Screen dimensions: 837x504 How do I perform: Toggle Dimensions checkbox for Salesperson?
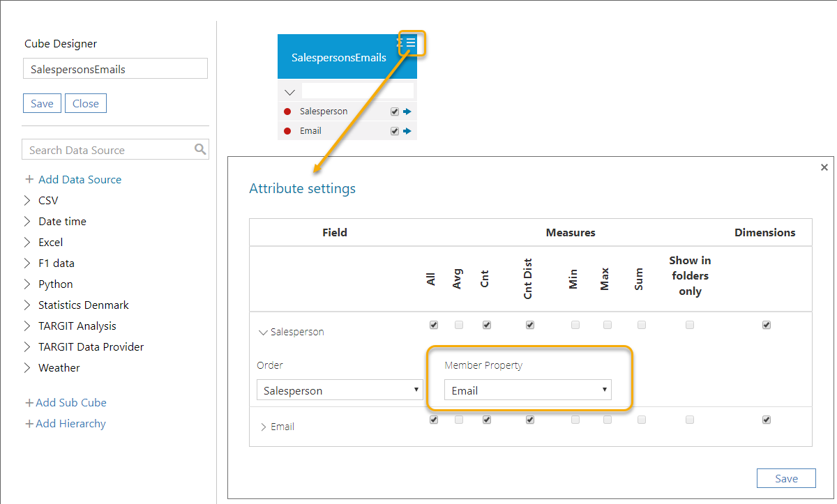coord(767,325)
